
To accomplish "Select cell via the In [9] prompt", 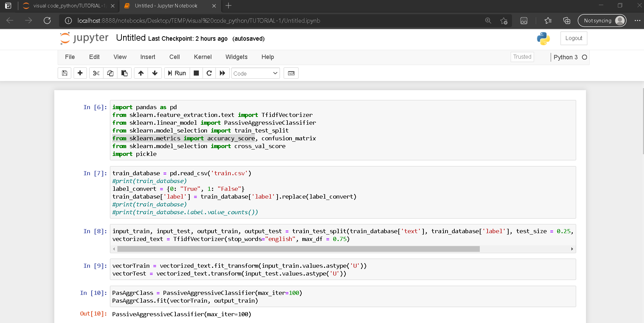I will click(95, 266).
